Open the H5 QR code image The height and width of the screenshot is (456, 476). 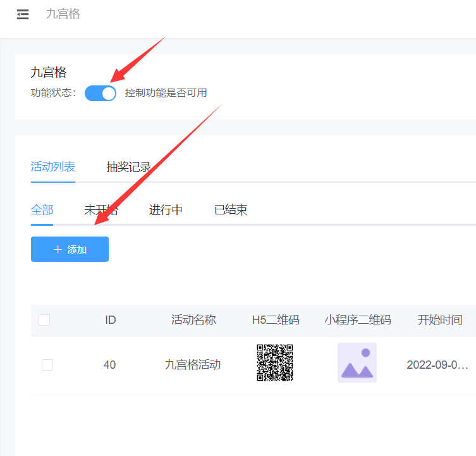(275, 362)
